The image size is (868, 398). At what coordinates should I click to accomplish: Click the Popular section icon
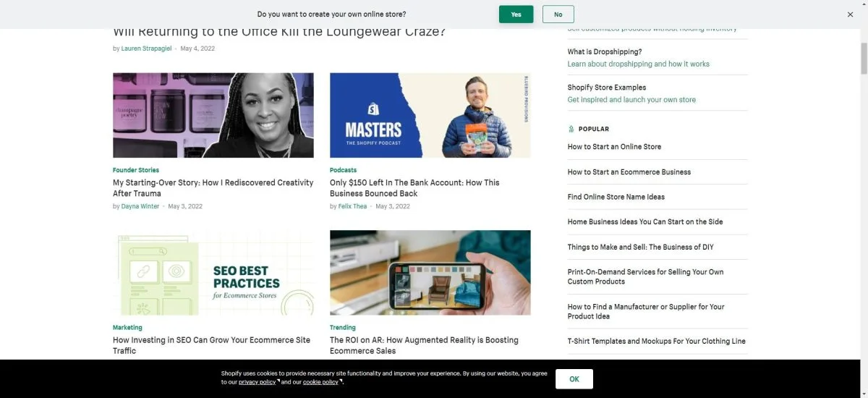click(x=571, y=129)
